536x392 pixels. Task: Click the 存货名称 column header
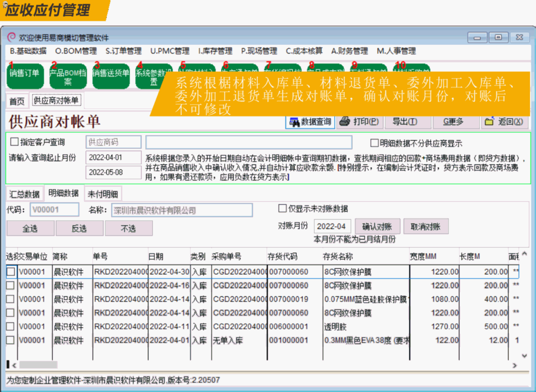click(x=366, y=256)
